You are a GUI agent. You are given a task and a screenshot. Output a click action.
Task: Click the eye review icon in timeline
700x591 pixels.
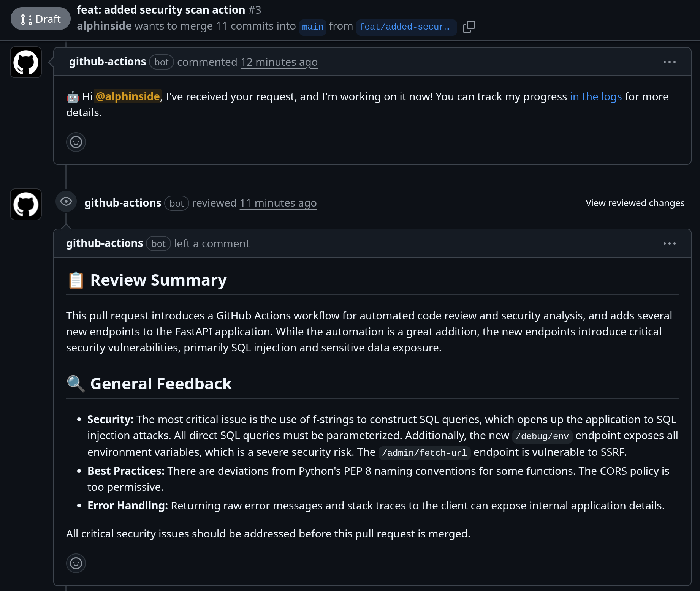(x=66, y=202)
